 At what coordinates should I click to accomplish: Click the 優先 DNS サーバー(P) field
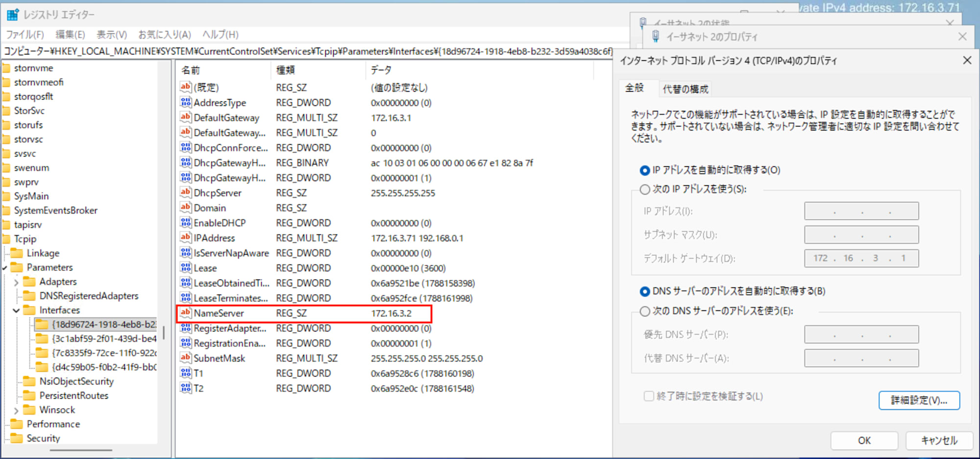pyautogui.click(x=861, y=334)
